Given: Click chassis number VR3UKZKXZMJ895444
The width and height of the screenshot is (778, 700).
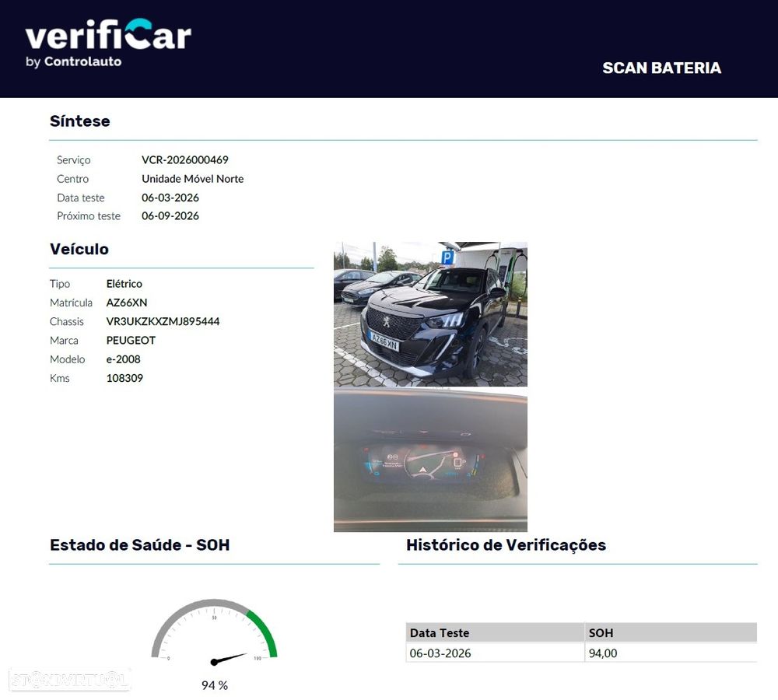Looking at the screenshot, I should (x=163, y=321).
